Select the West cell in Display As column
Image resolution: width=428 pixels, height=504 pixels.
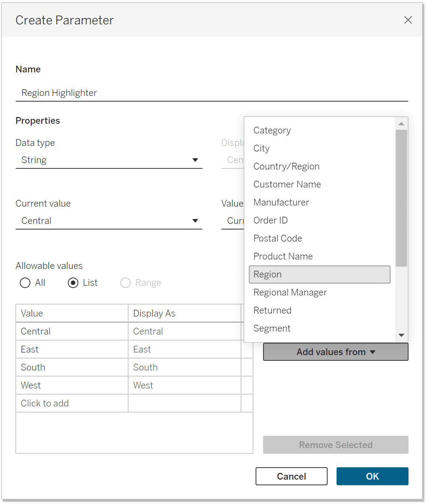point(185,385)
